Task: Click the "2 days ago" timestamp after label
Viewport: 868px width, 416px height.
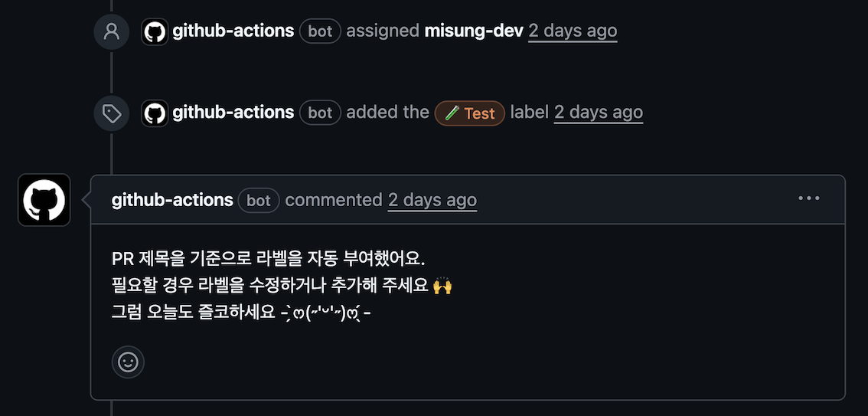Action: pyautogui.click(x=599, y=113)
